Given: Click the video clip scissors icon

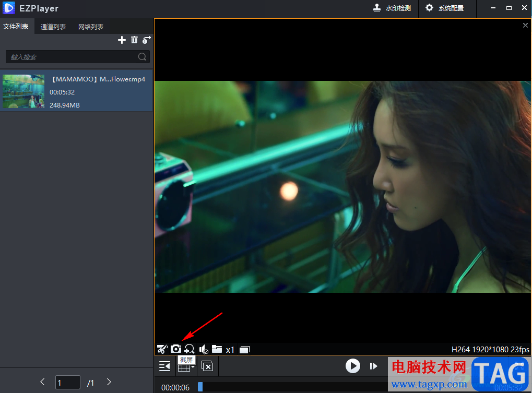Looking at the screenshot, I should pos(162,349).
